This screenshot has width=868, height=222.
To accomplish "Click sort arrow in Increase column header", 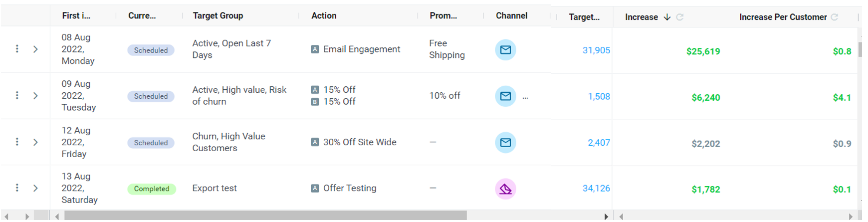I will (667, 17).
